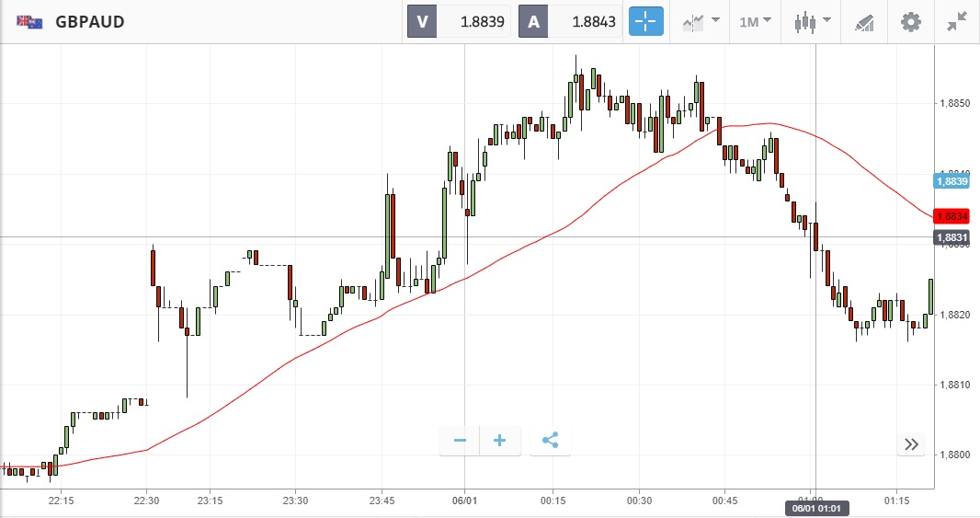Click the GBPAUD instrument name
The height and width of the screenshot is (518, 980).
point(90,22)
